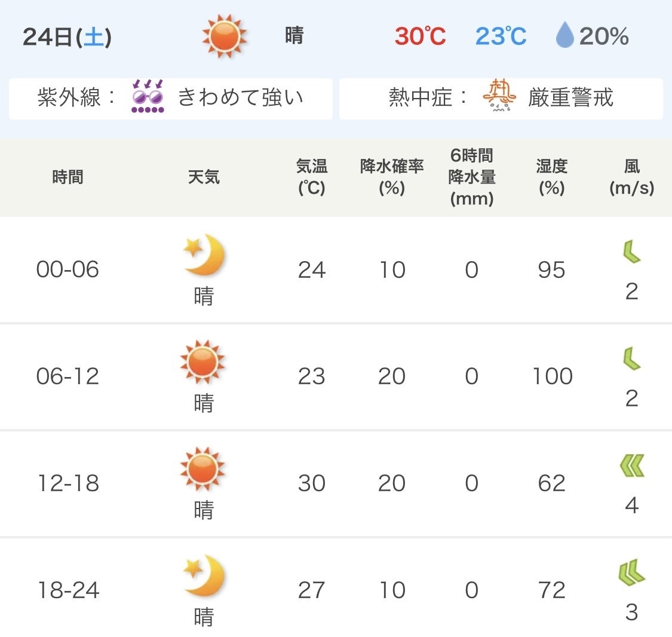
Task: Click the sun icon for 12-18
Action: click(202, 469)
